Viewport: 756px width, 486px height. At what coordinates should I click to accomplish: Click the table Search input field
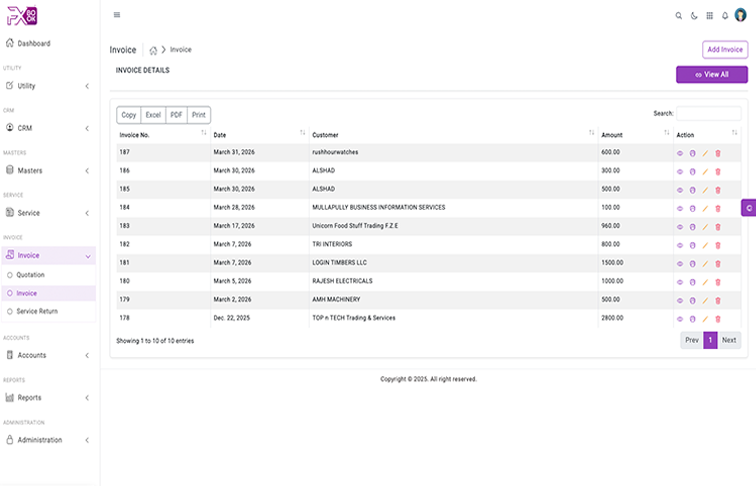tap(708, 114)
